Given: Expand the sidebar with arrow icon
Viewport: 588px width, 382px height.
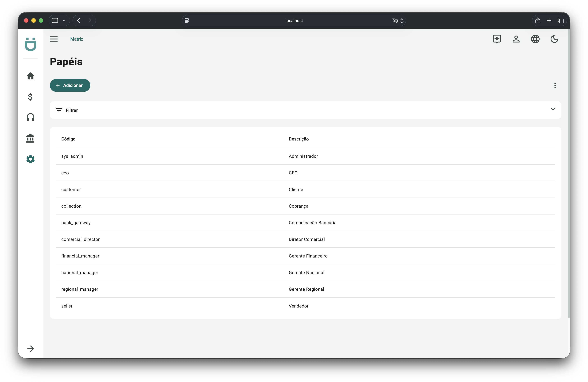Looking at the screenshot, I should click(30, 349).
